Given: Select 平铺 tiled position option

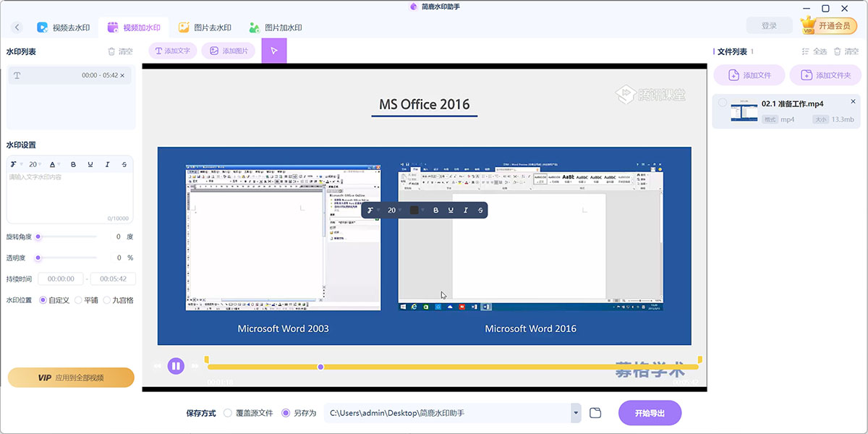Looking at the screenshot, I should tap(86, 299).
